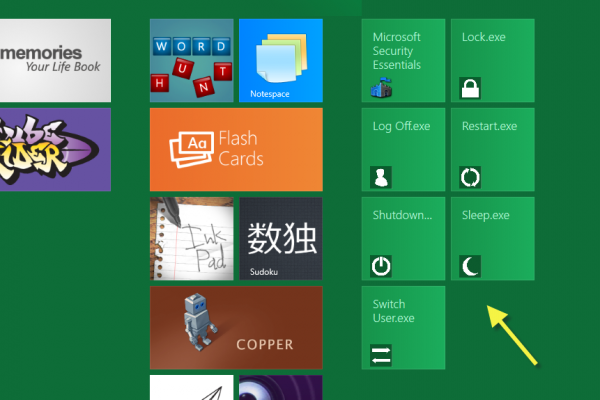Viewport: 600px width, 400px height.
Task: Launch the Notespace app tile
Action: pos(281,60)
